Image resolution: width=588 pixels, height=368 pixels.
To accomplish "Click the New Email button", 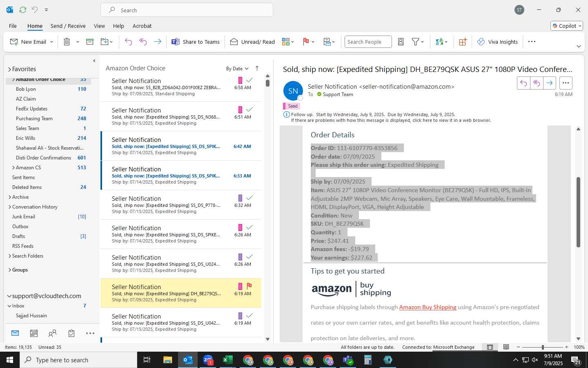I will pyautogui.click(x=28, y=42).
